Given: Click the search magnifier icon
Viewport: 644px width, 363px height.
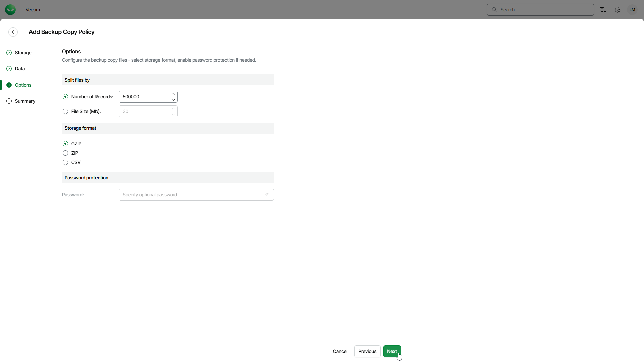Looking at the screenshot, I should (x=494, y=10).
